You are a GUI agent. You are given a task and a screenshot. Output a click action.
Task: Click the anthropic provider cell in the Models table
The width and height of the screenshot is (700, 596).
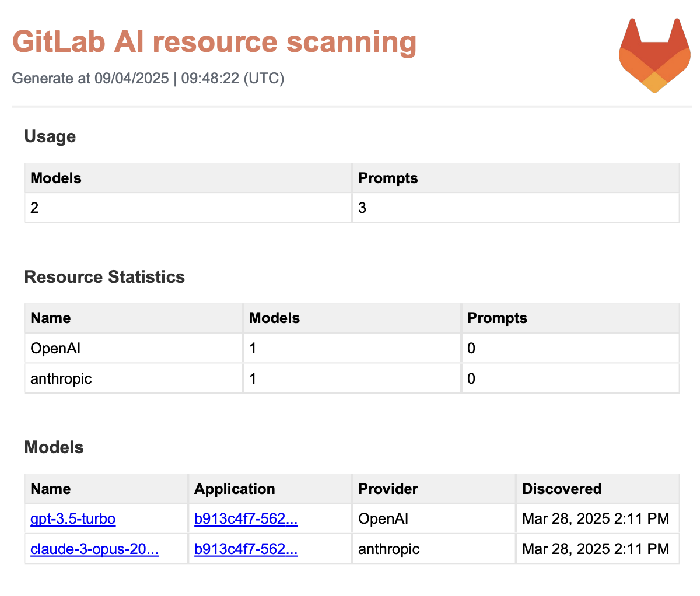[x=388, y=549]
